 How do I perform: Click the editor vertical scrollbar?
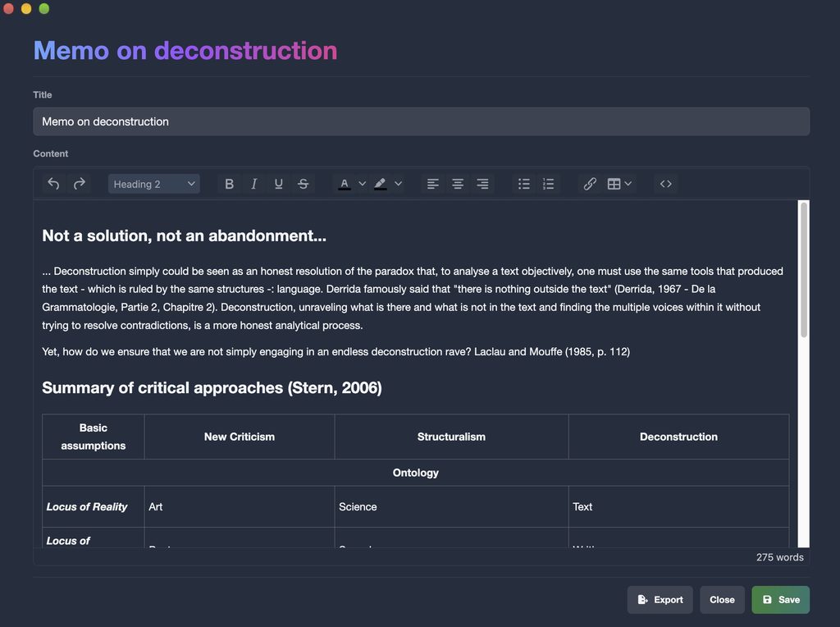point(804,269)
